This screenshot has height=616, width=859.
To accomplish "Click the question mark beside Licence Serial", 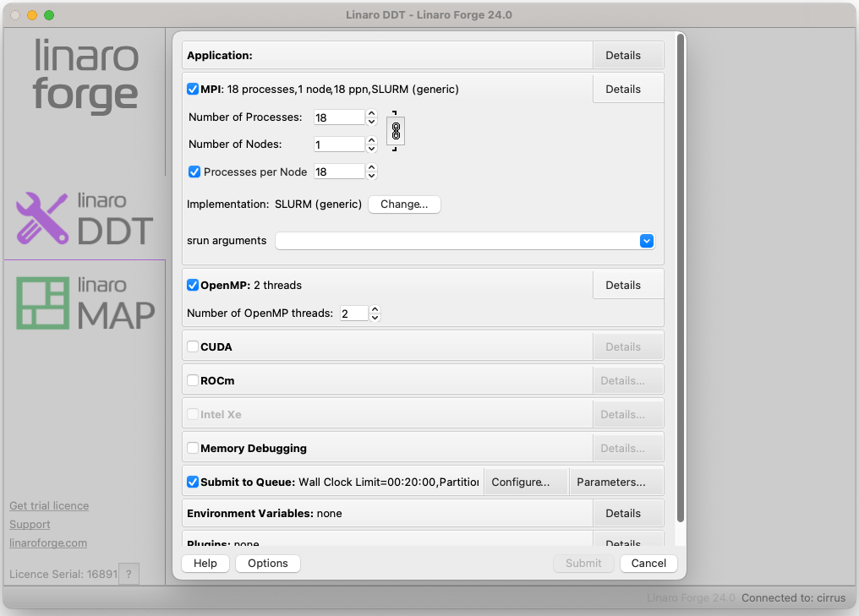I will tap(129, 574).
